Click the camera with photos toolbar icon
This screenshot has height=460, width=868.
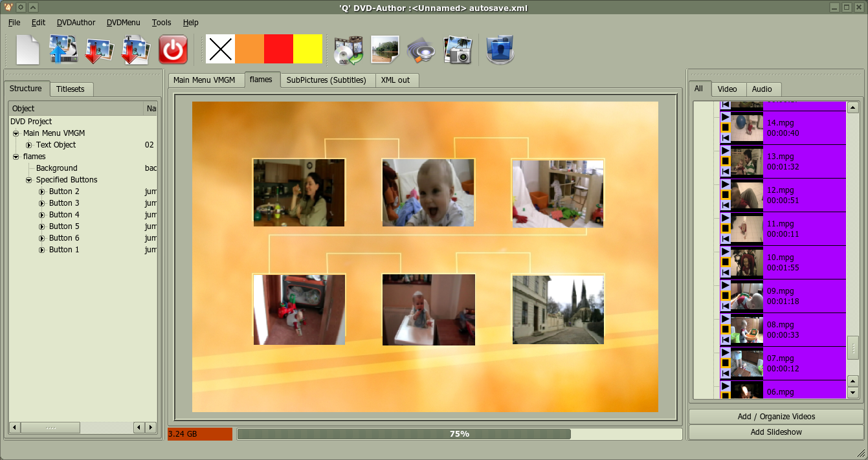coord(458,50)
